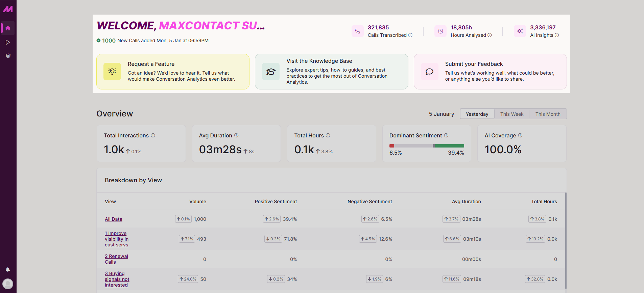Show info for Dominant Sentiment
This screenshot has height=293, width=644.
point(446,135)
